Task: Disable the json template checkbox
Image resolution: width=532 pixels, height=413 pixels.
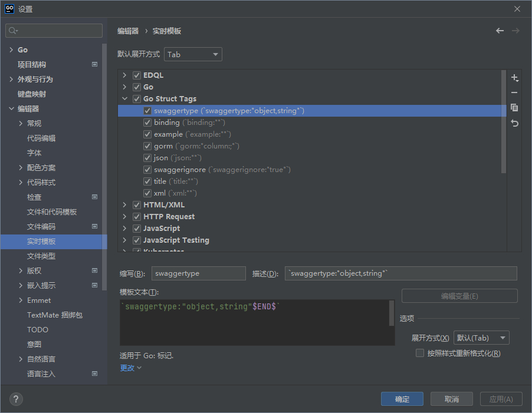Action: pos(147,157)
